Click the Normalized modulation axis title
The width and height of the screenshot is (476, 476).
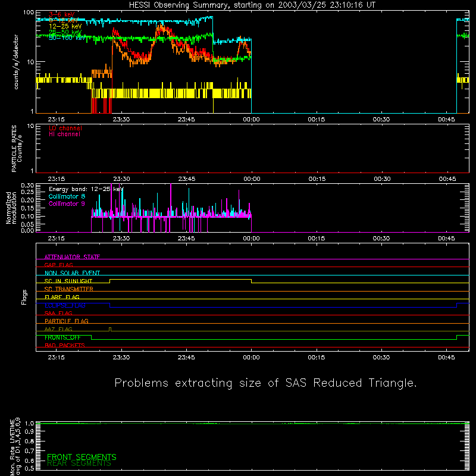pyautogui.click(x=11, y=208)
